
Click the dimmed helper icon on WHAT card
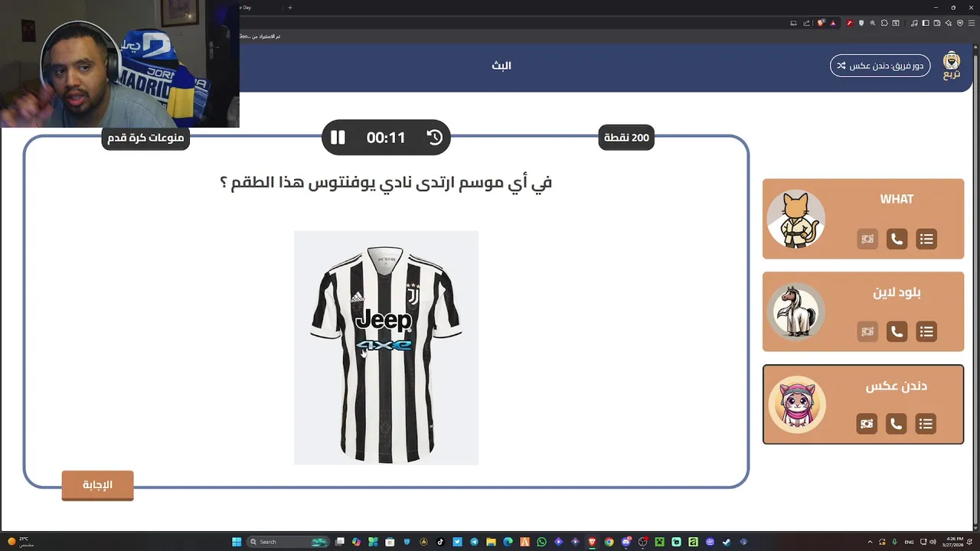[867, 240]
